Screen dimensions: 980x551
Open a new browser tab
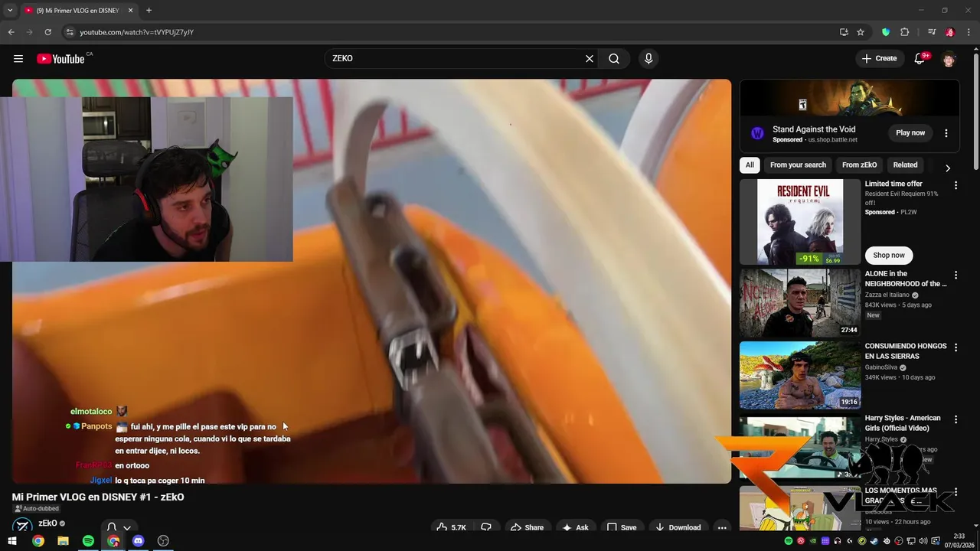[x=149, y=10]
